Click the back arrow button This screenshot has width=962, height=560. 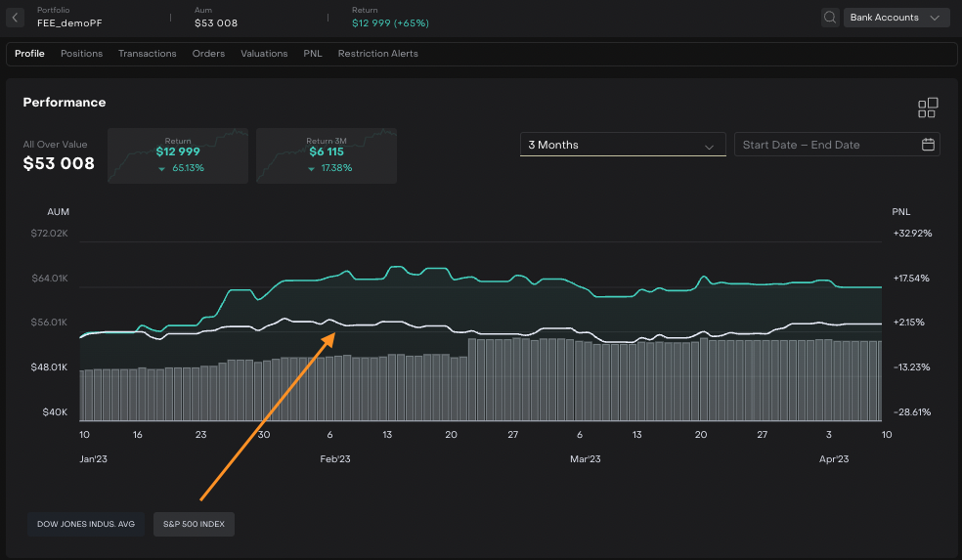16,18
